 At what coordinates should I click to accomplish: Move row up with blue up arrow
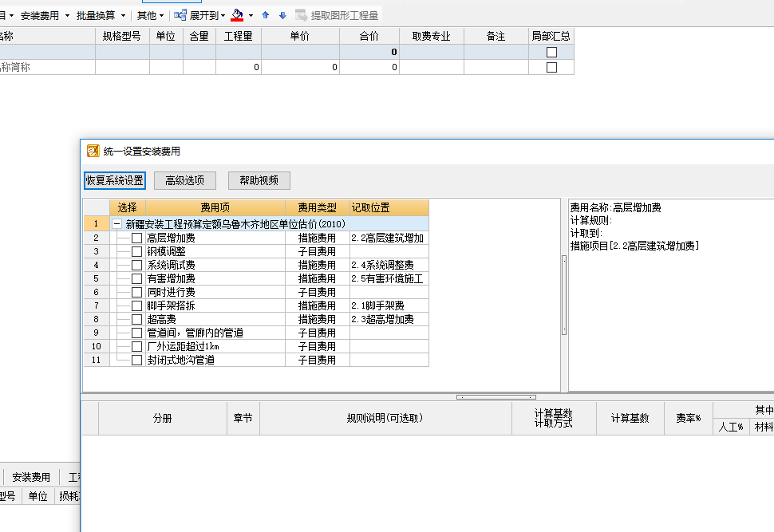(266, 15)
